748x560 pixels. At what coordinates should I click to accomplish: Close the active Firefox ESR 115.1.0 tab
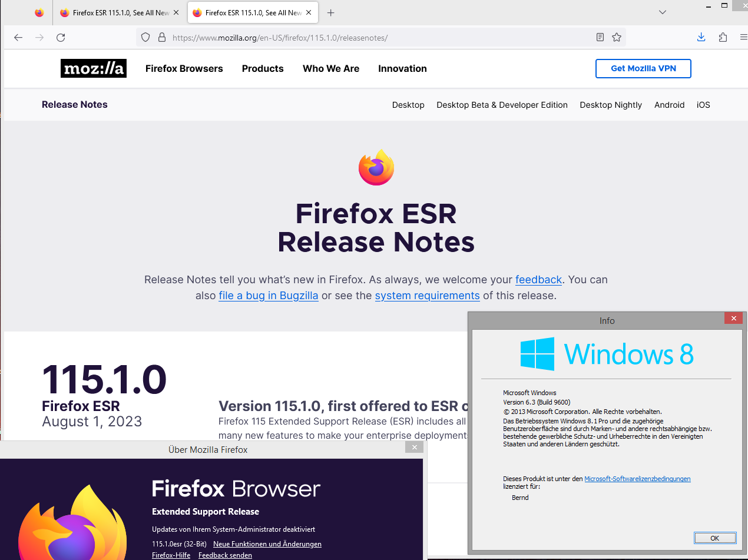pyautogui.click(x=309, y=12)
